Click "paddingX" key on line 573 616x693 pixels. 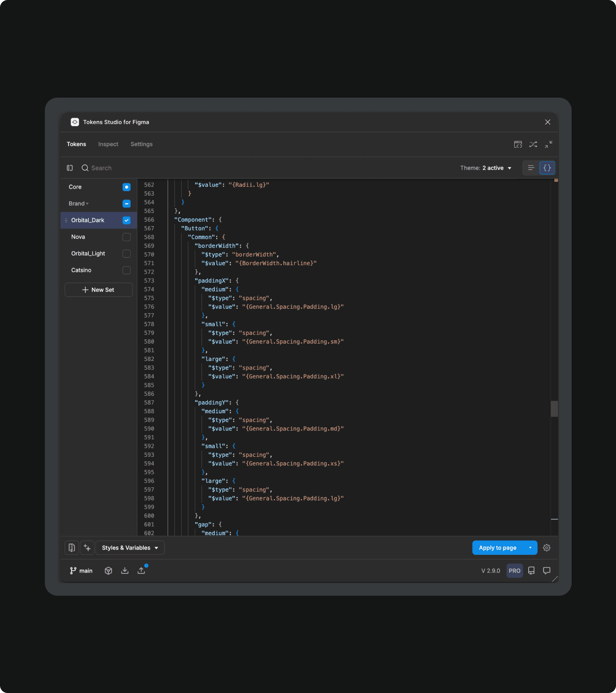(x=212, y=281)
